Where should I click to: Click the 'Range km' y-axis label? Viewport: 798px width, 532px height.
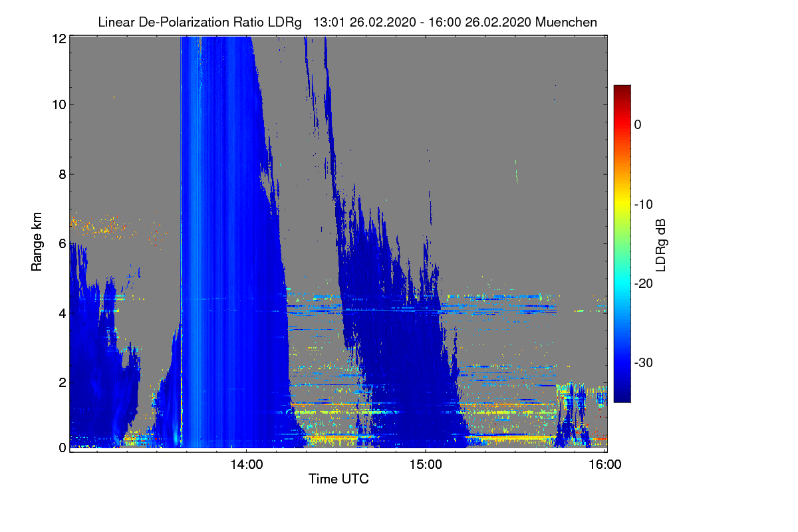[37, 243]
